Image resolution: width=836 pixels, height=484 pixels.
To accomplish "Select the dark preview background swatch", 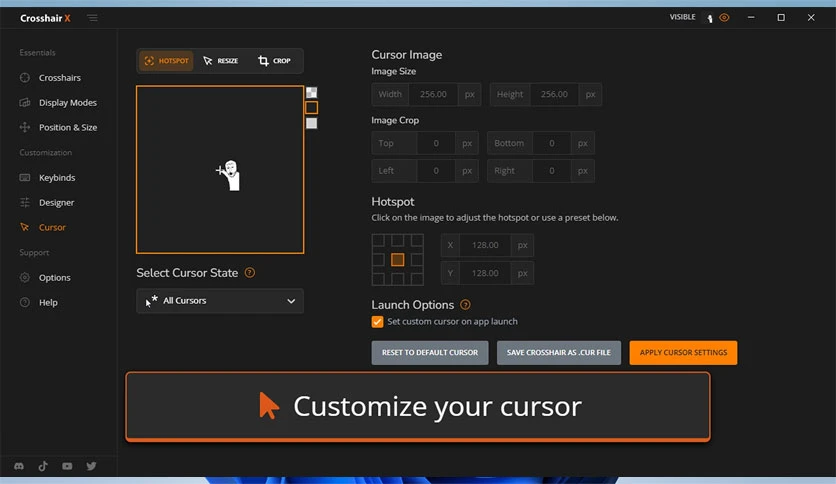I will click(311, 108).
